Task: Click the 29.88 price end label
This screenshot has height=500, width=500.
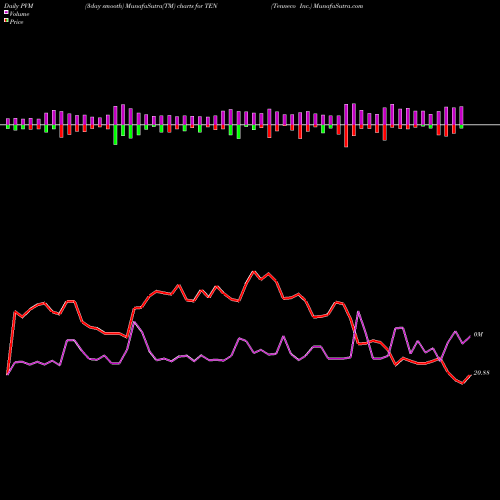Action: 482,373
